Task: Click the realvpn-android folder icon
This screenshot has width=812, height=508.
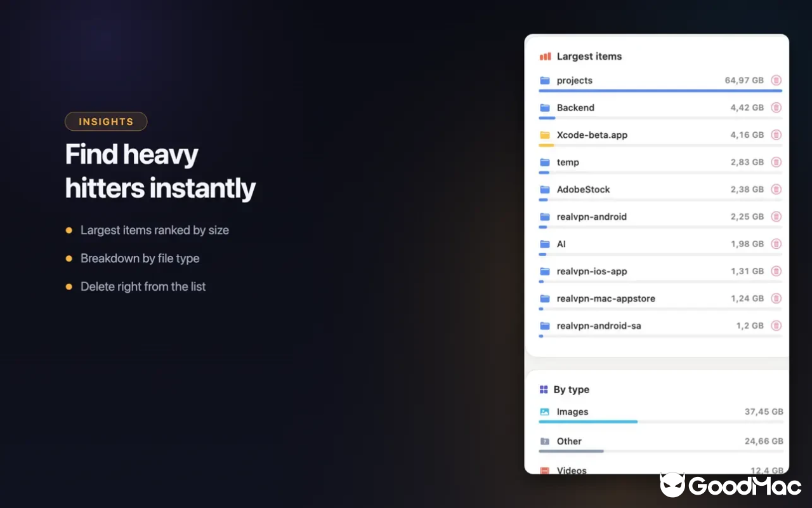Action: [x=544, y=217]
